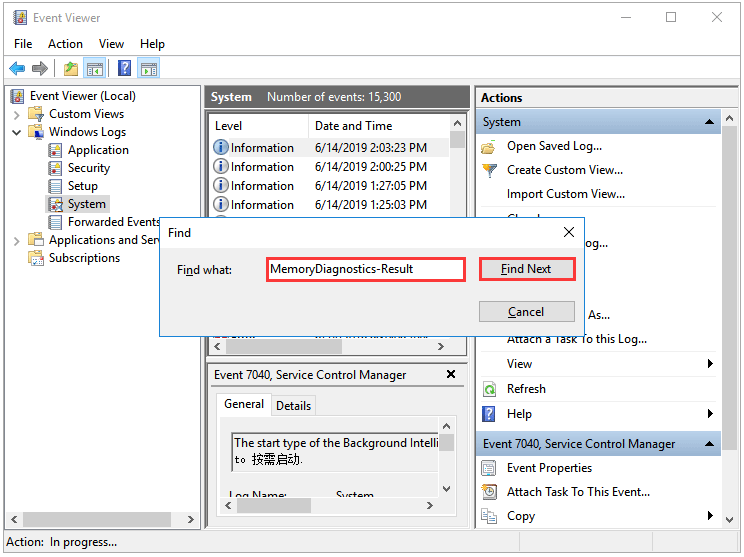
Task: Click Attach Task To This Event
Action: pos(578,492)
